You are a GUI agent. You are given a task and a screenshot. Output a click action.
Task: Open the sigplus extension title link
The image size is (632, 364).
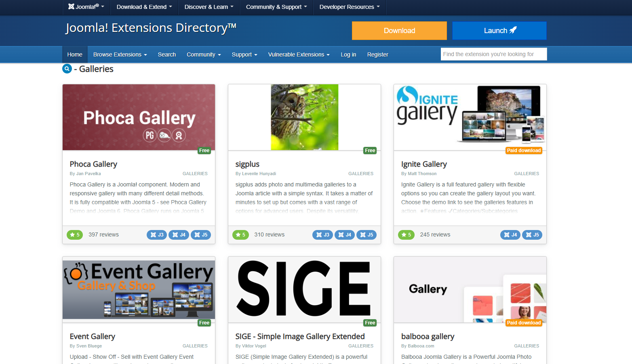point(247,164)
